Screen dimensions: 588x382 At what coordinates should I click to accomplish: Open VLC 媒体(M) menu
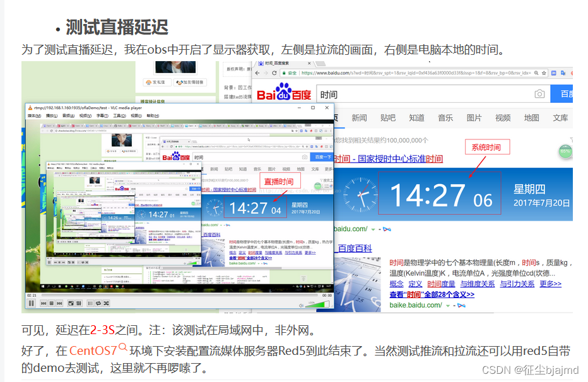pyautogui.click(x=34, y=116)
